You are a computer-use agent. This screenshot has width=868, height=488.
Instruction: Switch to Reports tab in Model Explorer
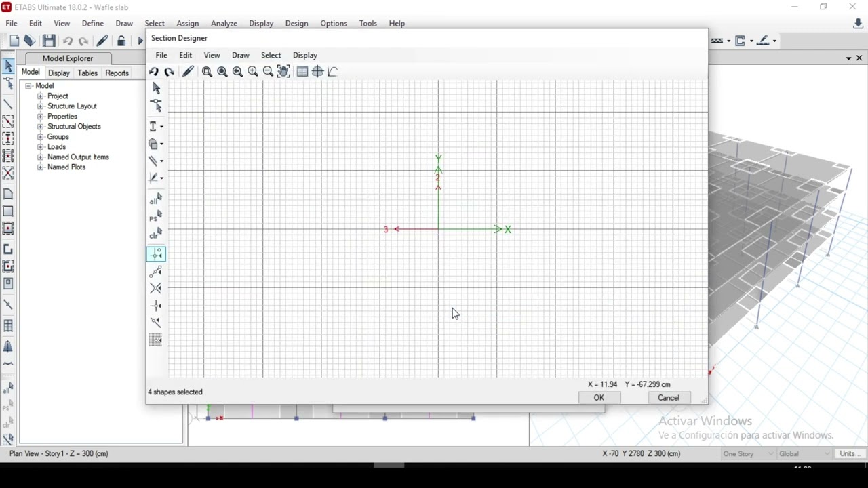[117, 73]
